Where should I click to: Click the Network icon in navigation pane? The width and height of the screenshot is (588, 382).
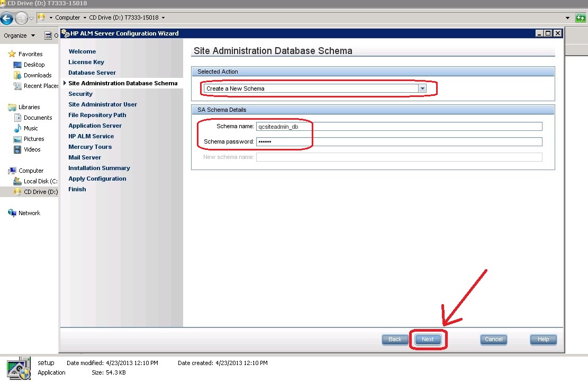pyautogui.click(x=12, y=213)
